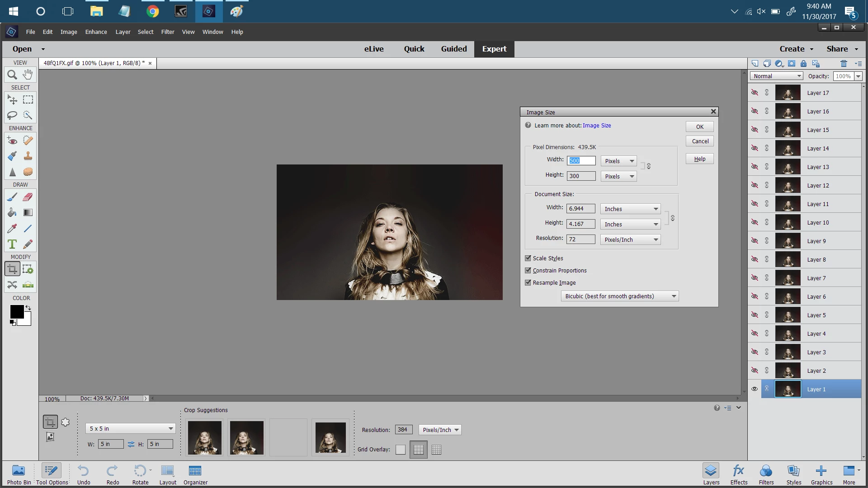Open the Image Size help link
This screenshot has width=868, height=488.
coord(596,126)
